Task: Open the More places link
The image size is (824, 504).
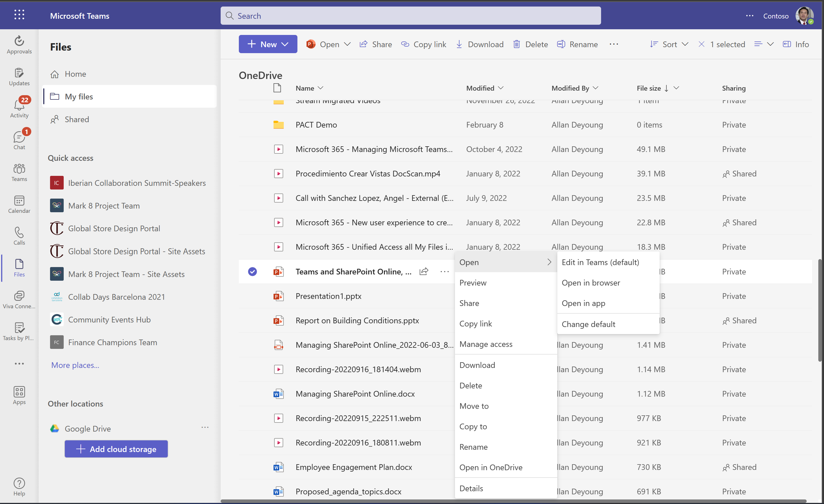Action: click(75, 365)
